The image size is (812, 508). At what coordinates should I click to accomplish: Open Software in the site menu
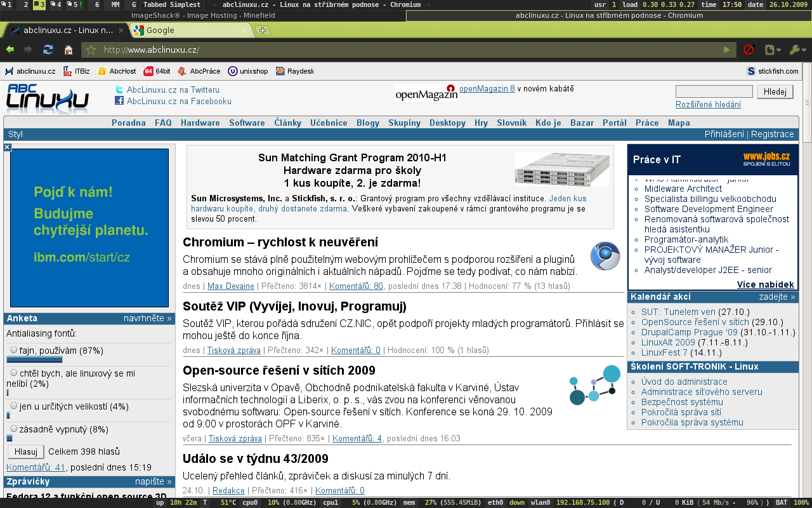coord(247,123)
